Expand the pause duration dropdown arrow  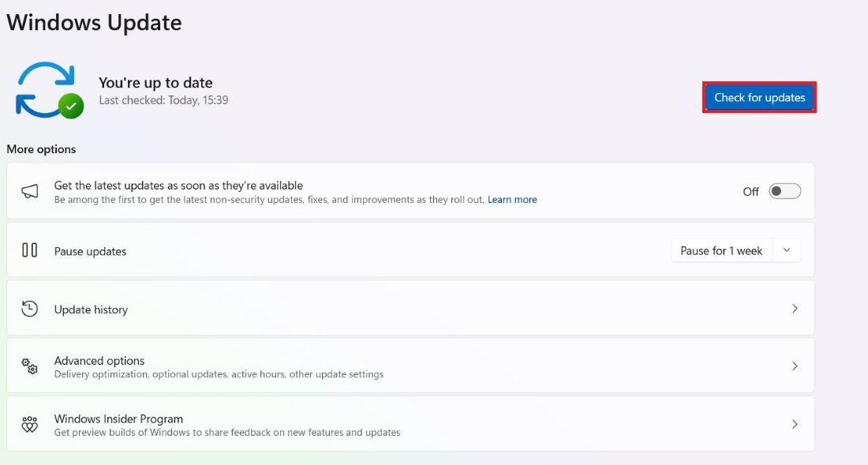tap(787, 250)
